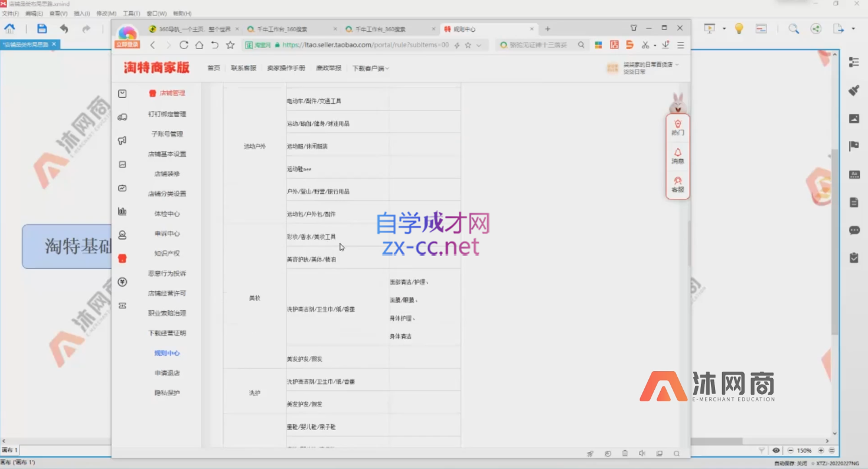The image size is (868, 469).
Task: Click 联系客服 in Taote nav bar
Action: pos(244,68)
